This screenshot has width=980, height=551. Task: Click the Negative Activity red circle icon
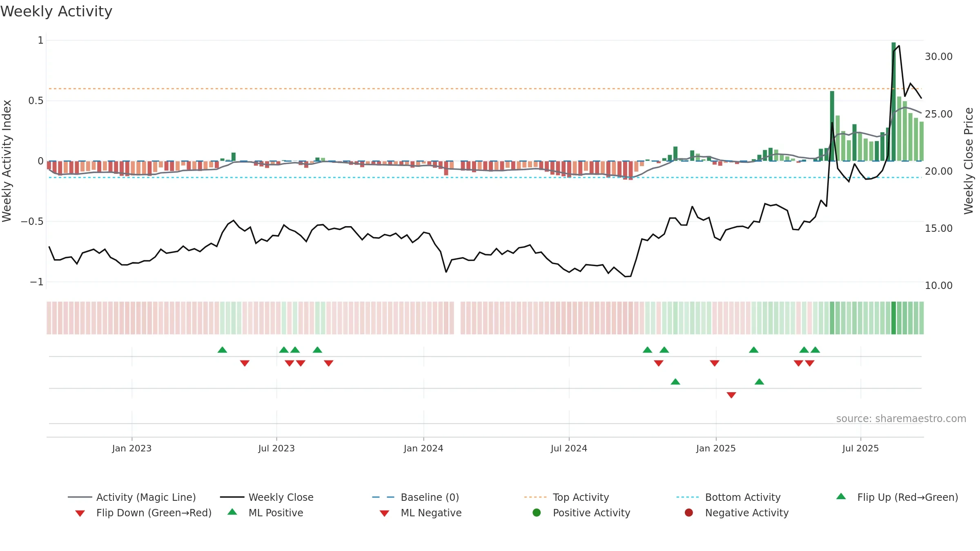[689, 513]
